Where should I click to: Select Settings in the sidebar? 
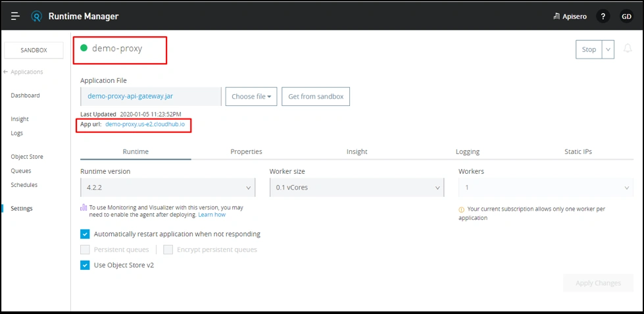pos(22,209)
